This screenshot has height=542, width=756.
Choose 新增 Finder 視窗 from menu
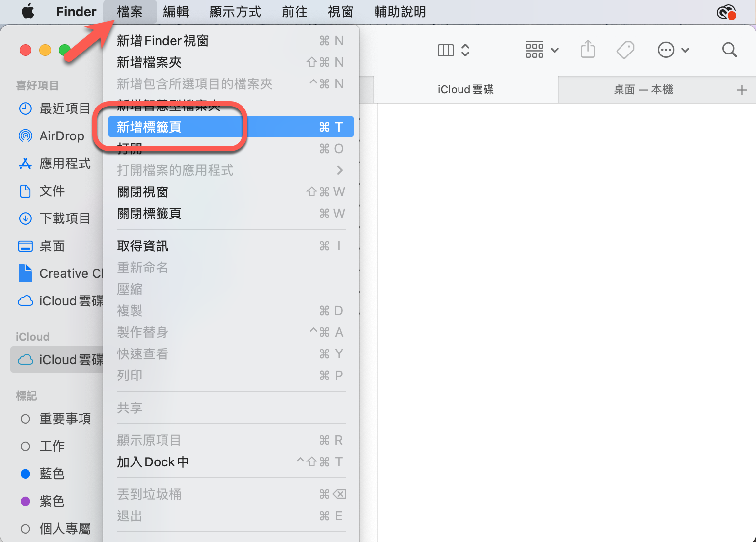[x=231, y=41]
